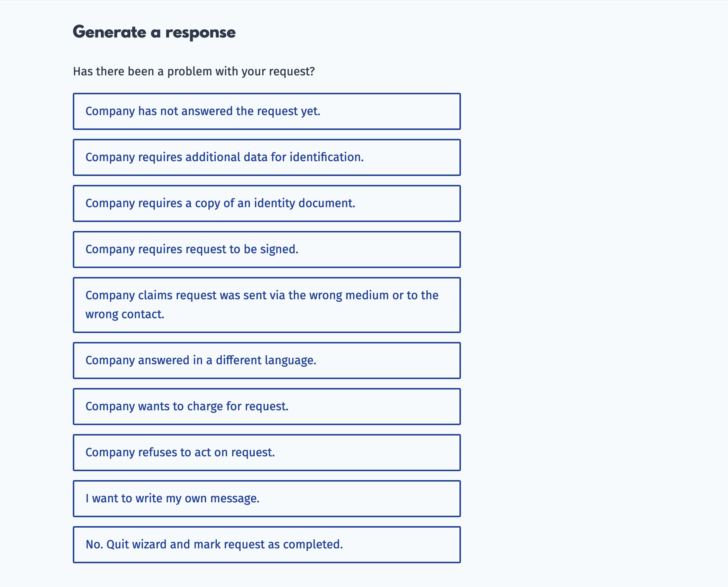Click "Company requires a copy of an identity document"
Viewport: 728px width, 587px height.
point(267,203)
